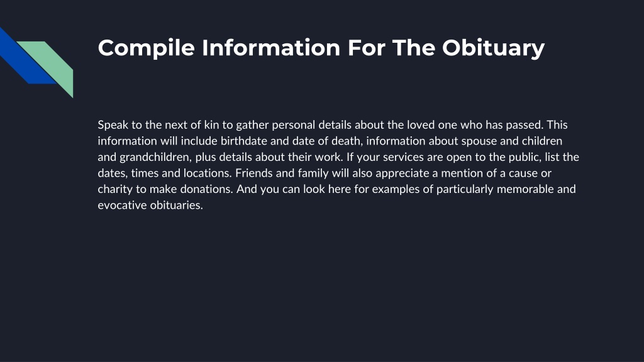Click the word 'Information' in the heading
Image resolution: width=644 pixels, height=362 pixels.
pos(271,48)
